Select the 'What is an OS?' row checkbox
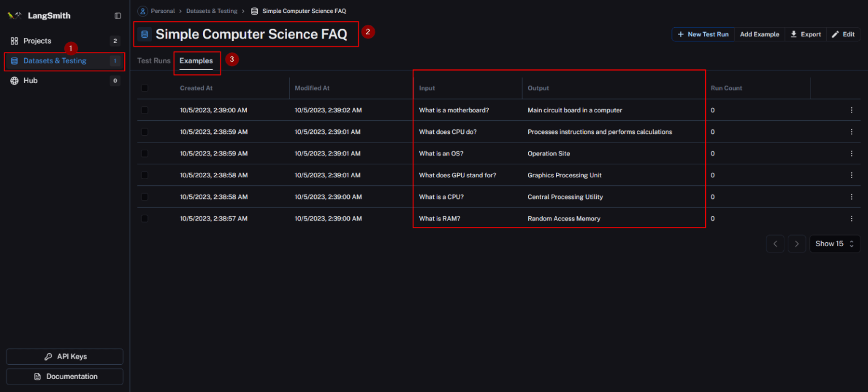868x392 pixels. click(x=145, y=154)
